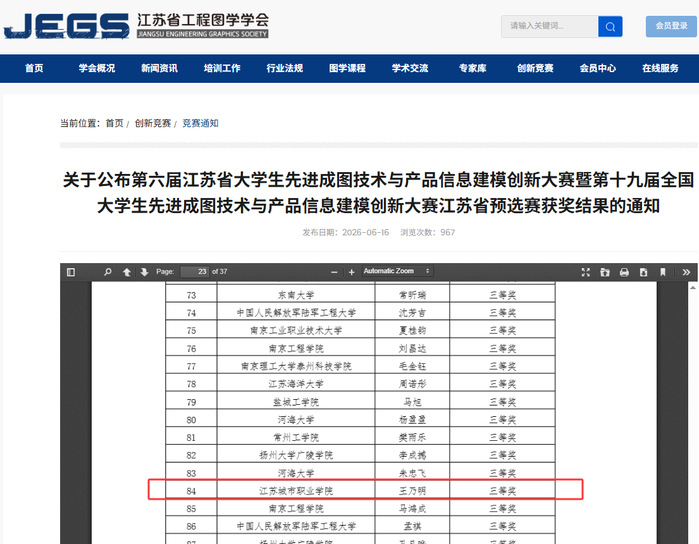Open the Automatic Zoom dropdown

[397, 271]
